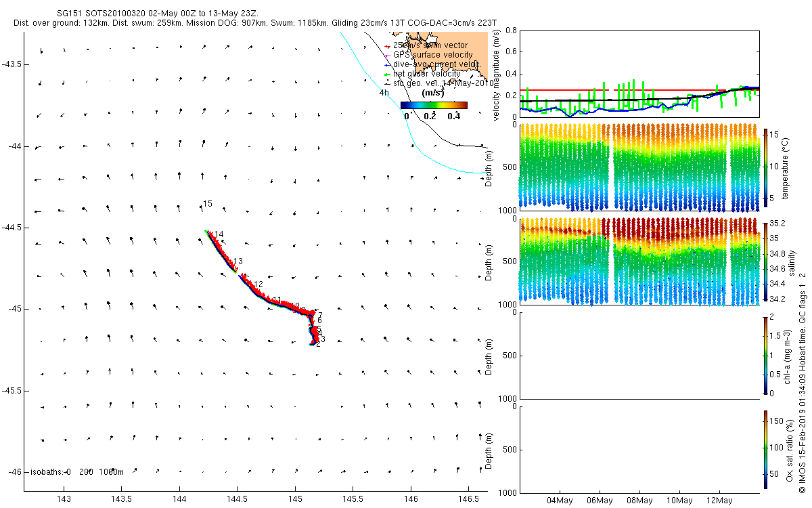Click date tick label 12May
This screenshot has width=812, height=508.
click(719, 501)
